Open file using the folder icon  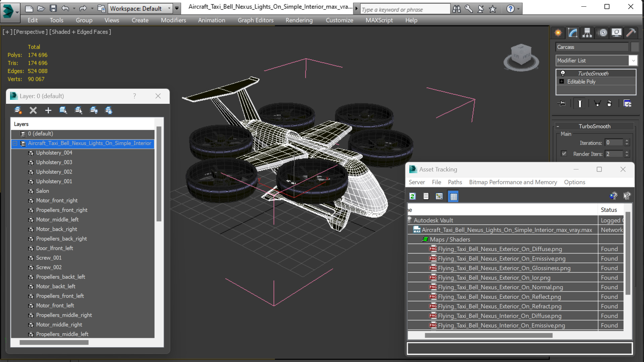tap(41, 9)
